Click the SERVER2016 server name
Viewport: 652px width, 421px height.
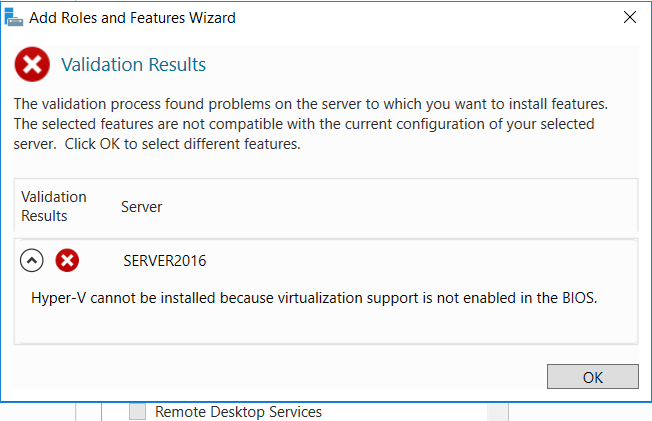coord(165,261)
